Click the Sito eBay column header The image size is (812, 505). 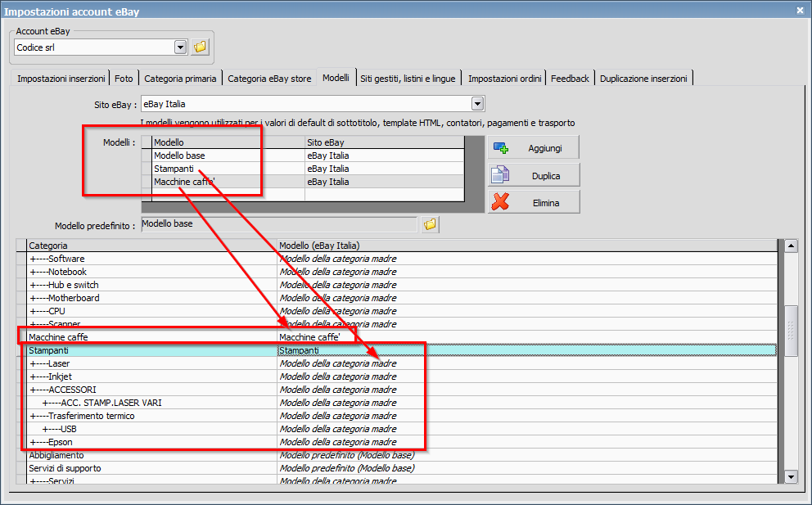pos(384,142)
